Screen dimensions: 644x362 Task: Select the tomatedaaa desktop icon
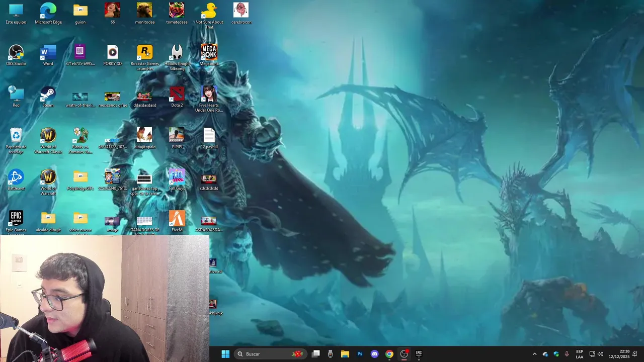click(177, 14)
